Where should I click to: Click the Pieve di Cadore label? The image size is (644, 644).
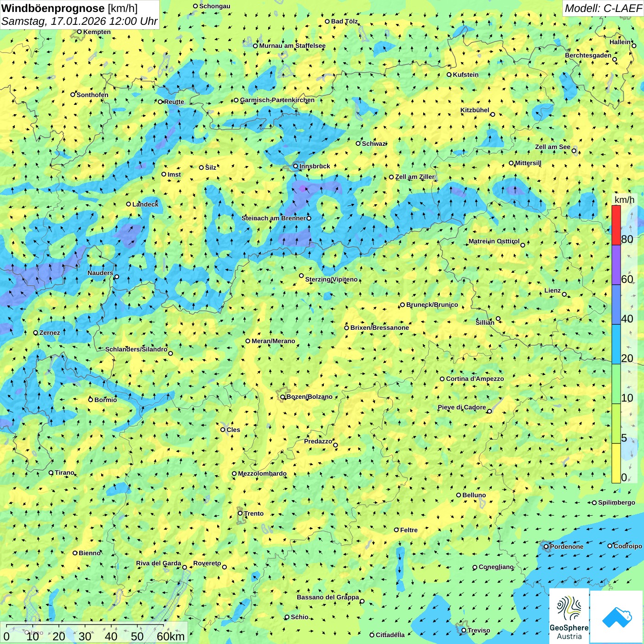pyautogui.click(x=462, y=407)
